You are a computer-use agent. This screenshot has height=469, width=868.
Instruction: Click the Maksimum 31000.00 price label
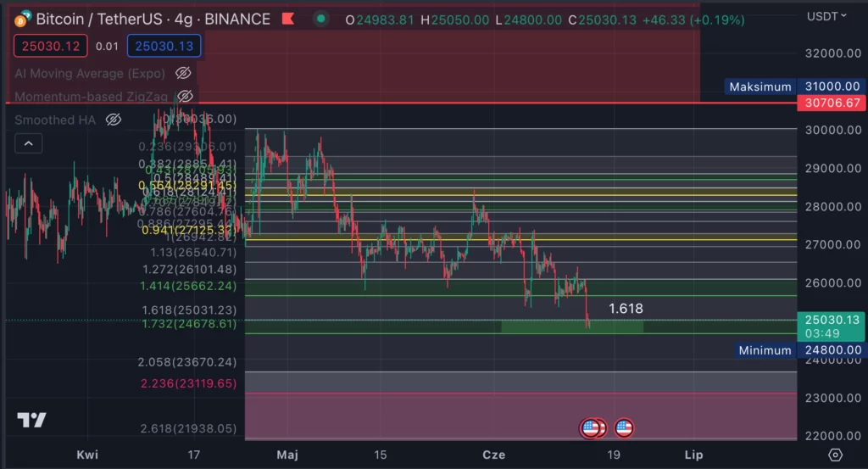(x=795, y=87)
